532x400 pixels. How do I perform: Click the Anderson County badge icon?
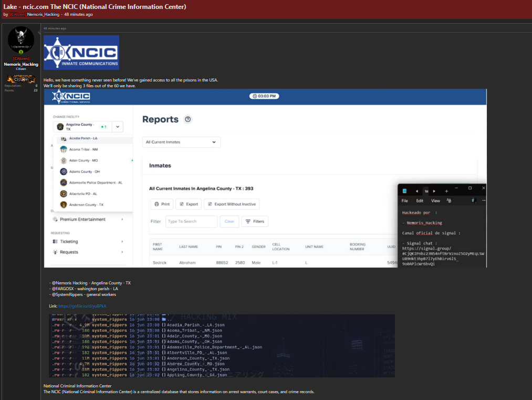coord(64,205)
